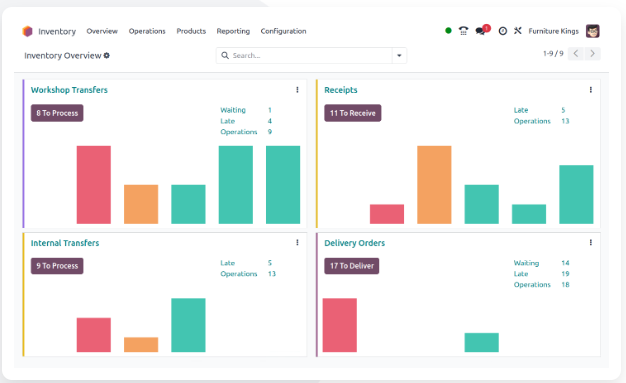
Task: Open the Configuration menu
Action: 283,31
